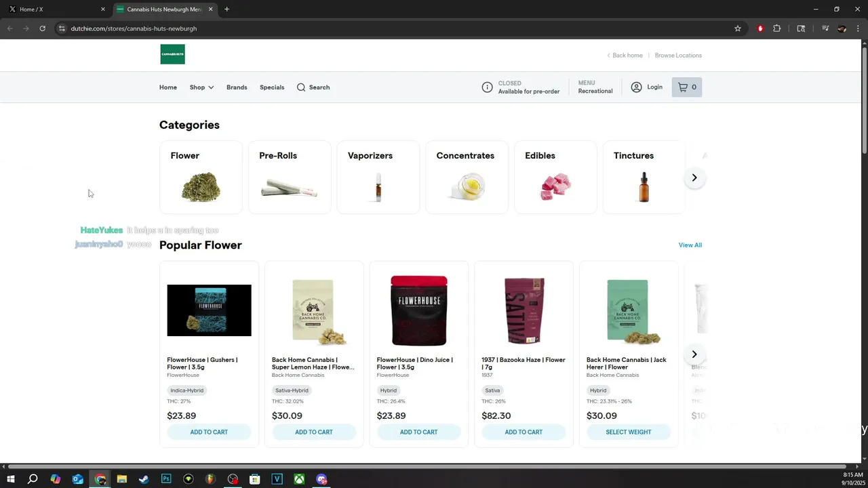Image resolution: width=868 pixels, height=488 pixels.
Task: Expand the Shop dropdown menu
Action: click(201, 87)
